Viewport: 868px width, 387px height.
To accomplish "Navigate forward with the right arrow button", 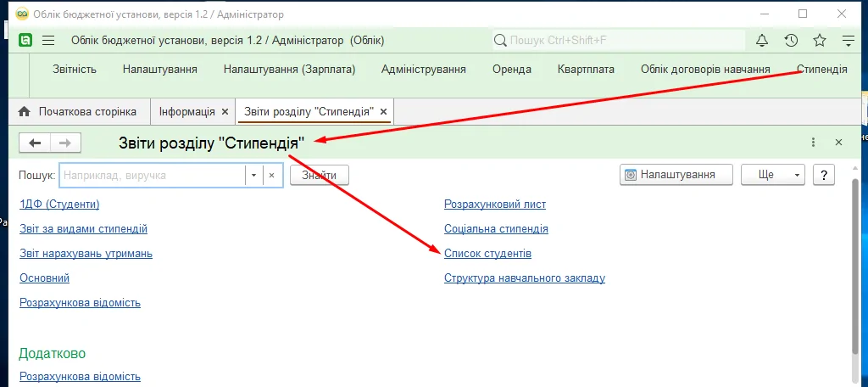I will pyautogui.click(x=65, y=143).
